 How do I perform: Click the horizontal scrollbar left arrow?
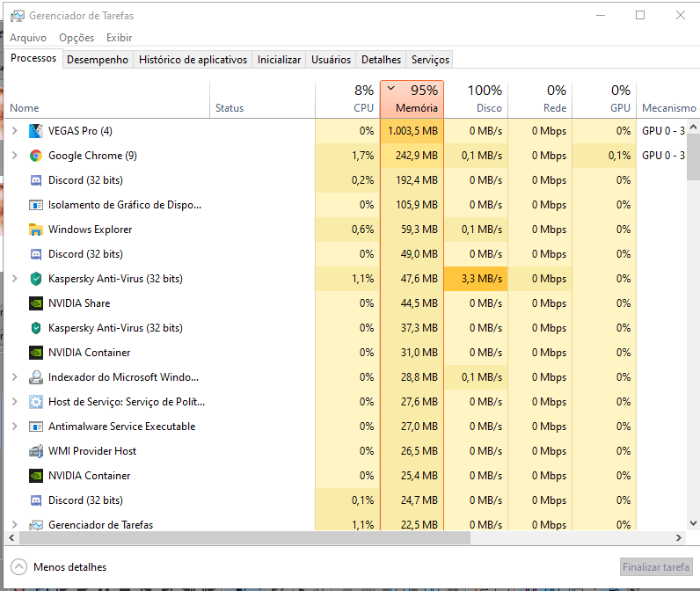[11, 538]
